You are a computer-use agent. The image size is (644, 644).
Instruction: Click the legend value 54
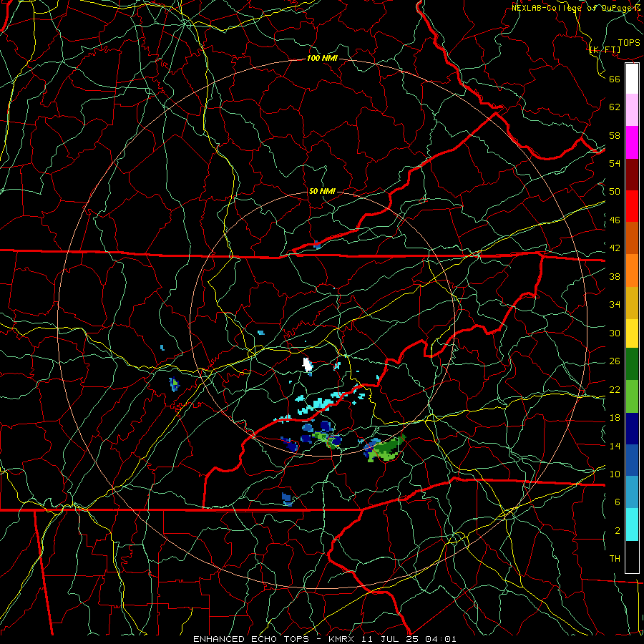click(x=615, y=163)
